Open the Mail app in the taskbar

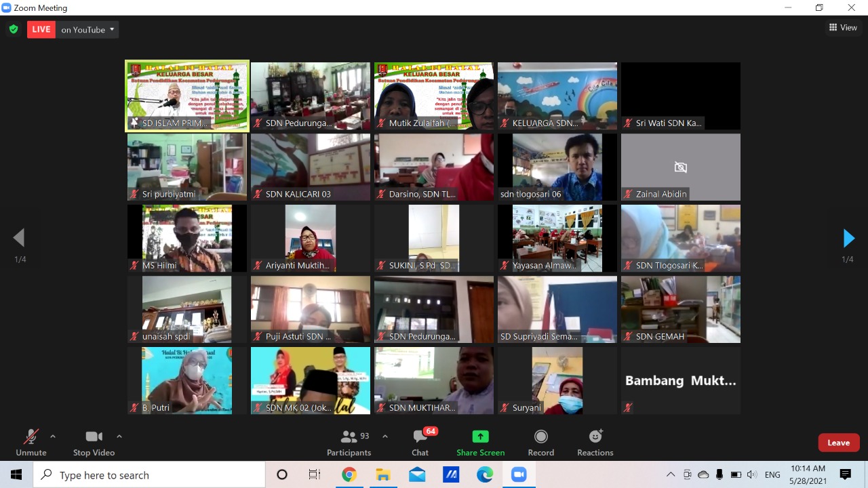click(x=417, y=474)
